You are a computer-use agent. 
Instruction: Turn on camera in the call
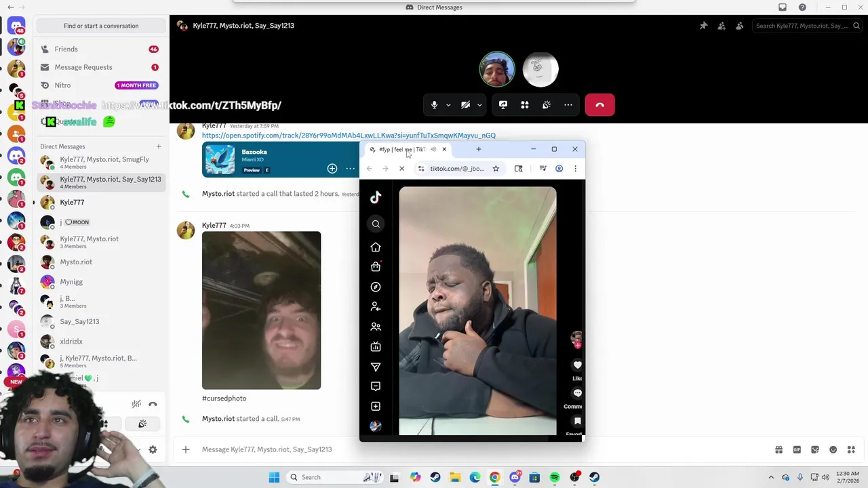pos(465,105)
